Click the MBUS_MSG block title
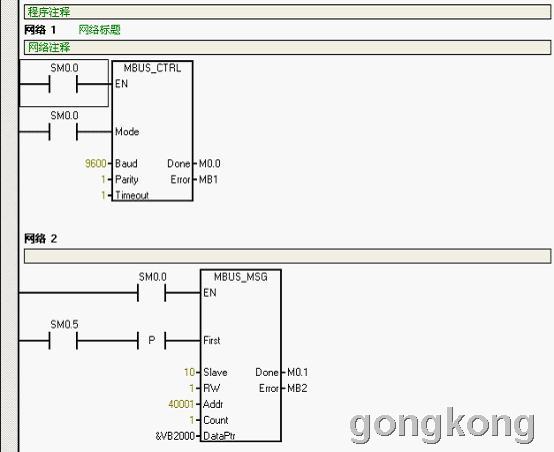Image resolution: width=554 pixels, height=452 pixels. tap(241, 277)
